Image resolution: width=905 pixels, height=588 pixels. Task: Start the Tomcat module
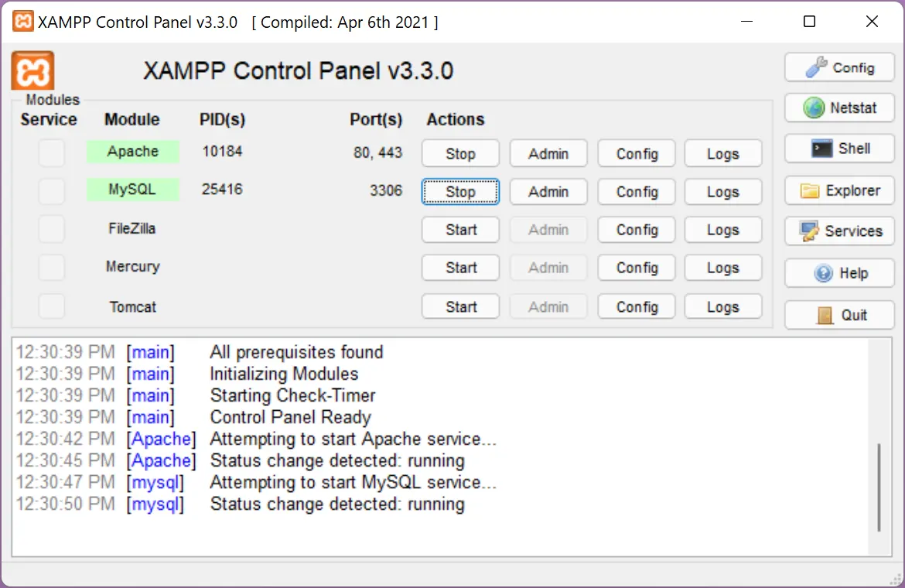[460, 307]
